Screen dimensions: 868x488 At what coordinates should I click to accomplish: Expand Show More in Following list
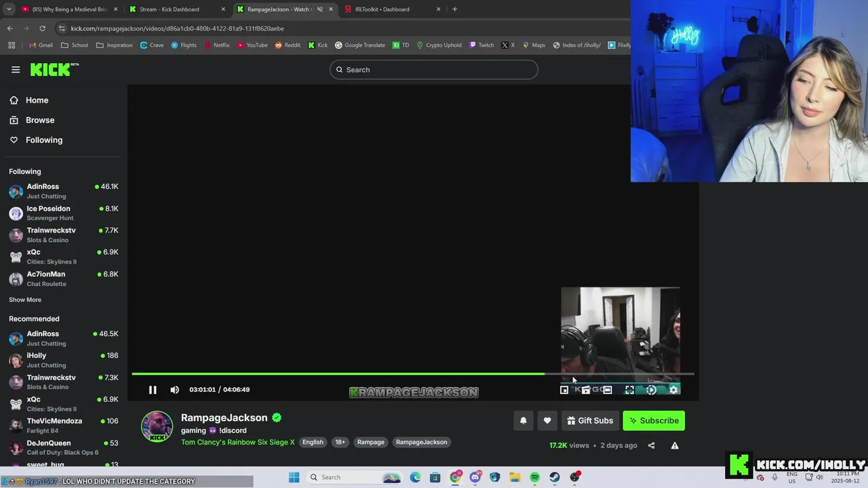coord(25,300)
